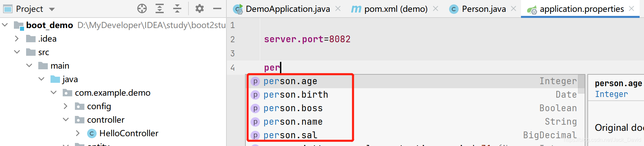This screenshot has height=146, width=644.
Task: Collapse the src folder
Action: 17,52
